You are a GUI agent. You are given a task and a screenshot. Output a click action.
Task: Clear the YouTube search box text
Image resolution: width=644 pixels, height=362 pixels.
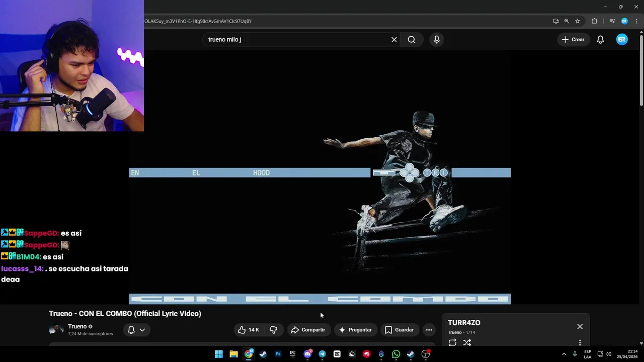pos(394,40)
